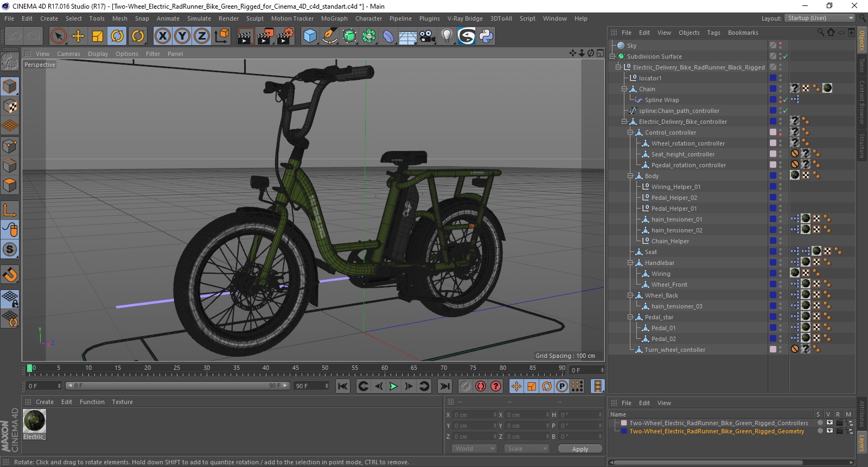
Task: Toggle Snap magnet icon
Action: point(10,275)
